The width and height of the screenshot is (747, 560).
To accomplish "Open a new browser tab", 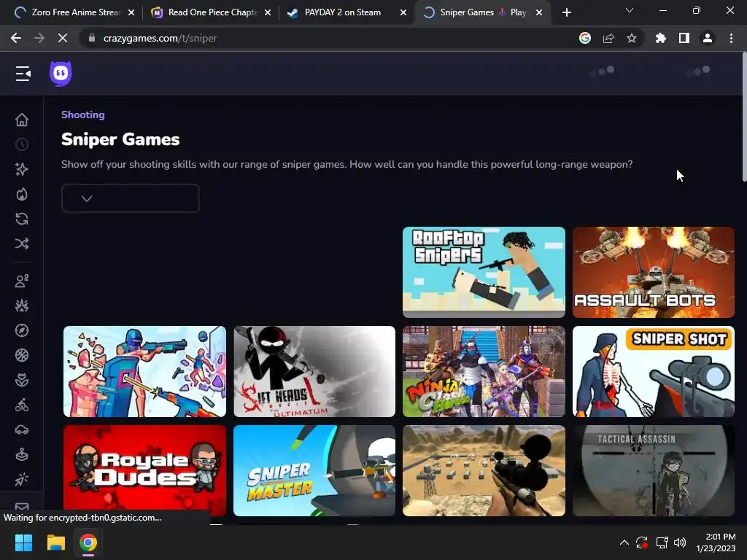I will [x=566, y=12].
